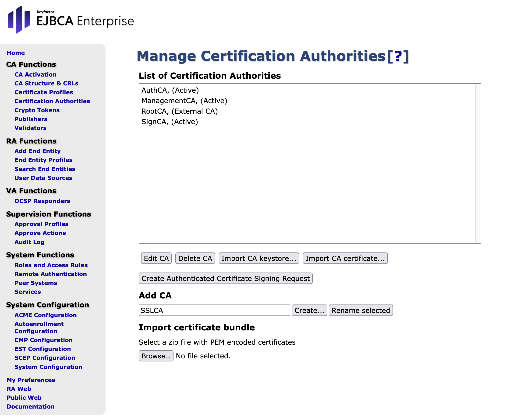This screenshot has width=517, height=420.
Task: Click Import CA keystore button
Action: coord(259,258)
